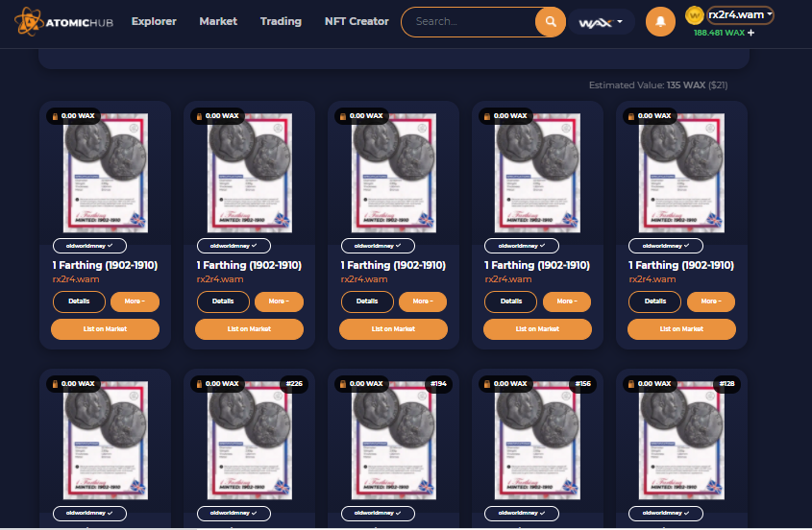Click the yellow WAX coin avatar
The width and height of the screenshot is (812, 530).
pos(694,15)
